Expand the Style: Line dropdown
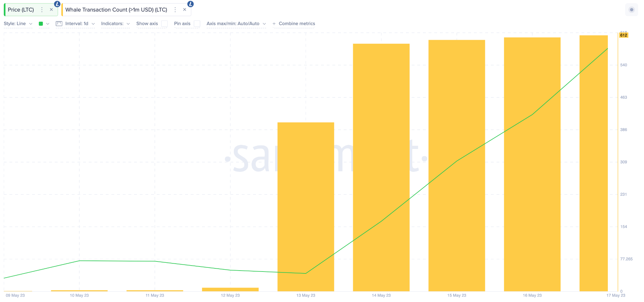644x302 pixels. pos(18,24)
